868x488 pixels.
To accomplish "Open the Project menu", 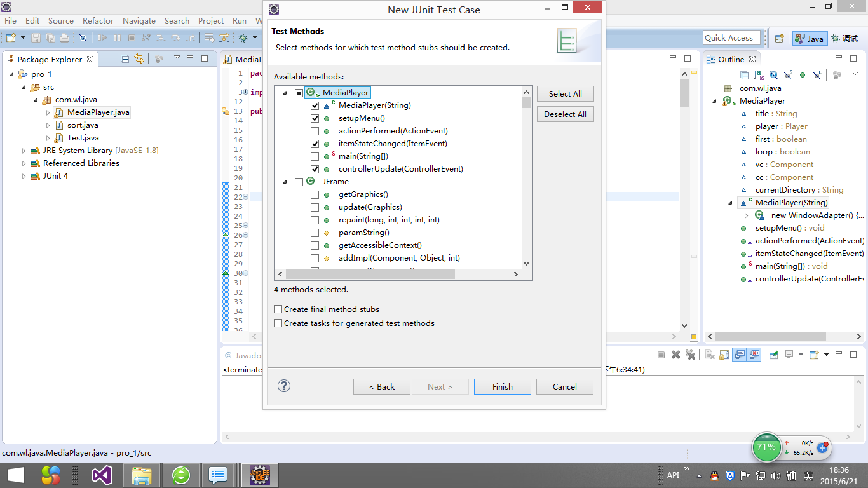I will [x=211, y=21].
